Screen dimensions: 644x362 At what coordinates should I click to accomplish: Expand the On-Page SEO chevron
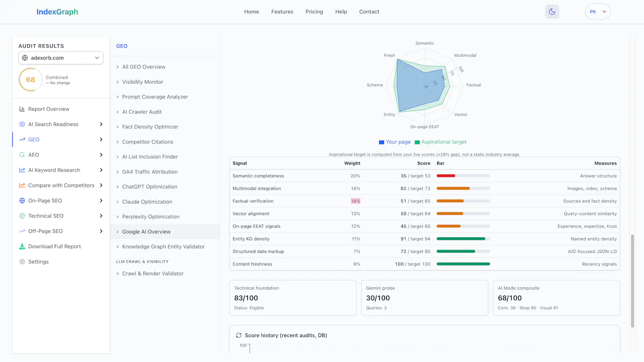pos(101,201)
